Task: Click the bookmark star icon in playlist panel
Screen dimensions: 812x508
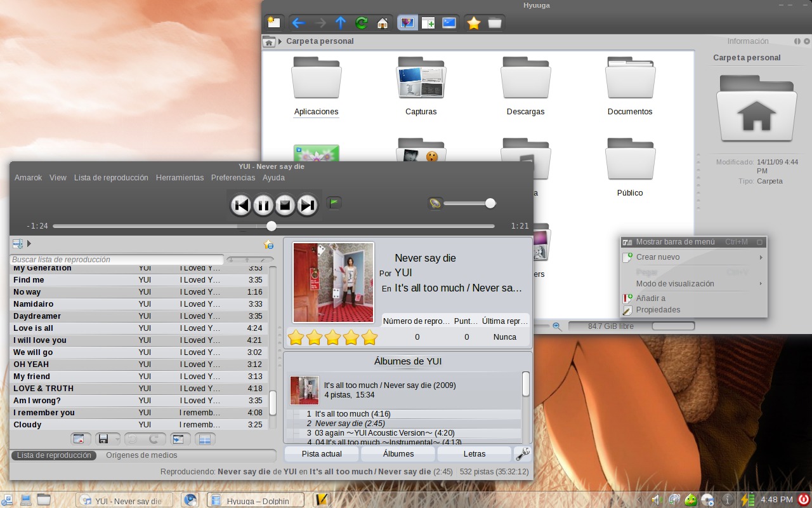Action: click(x=268, y=244)
